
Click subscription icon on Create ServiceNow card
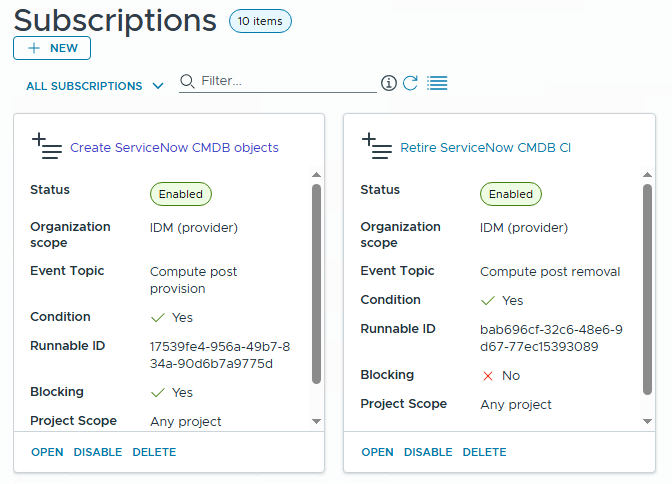47,146
